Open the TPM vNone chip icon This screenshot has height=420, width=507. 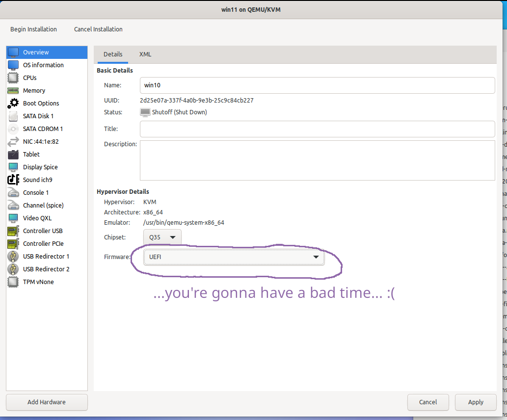(13, 282)
